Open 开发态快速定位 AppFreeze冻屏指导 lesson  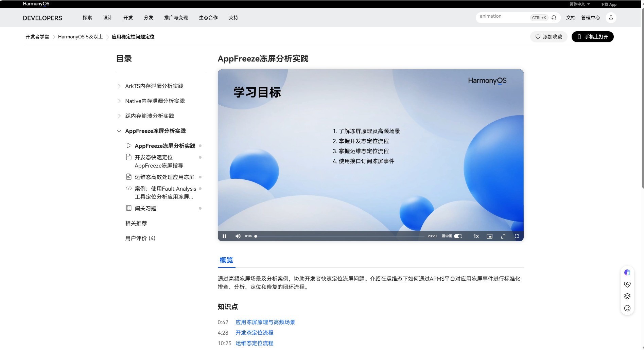[x=159, y=161]
